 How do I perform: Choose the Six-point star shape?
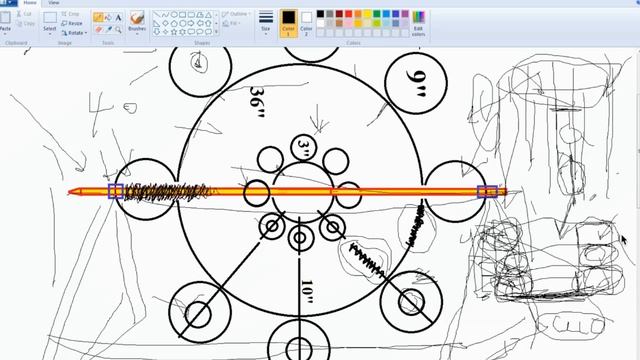[182, 32]
